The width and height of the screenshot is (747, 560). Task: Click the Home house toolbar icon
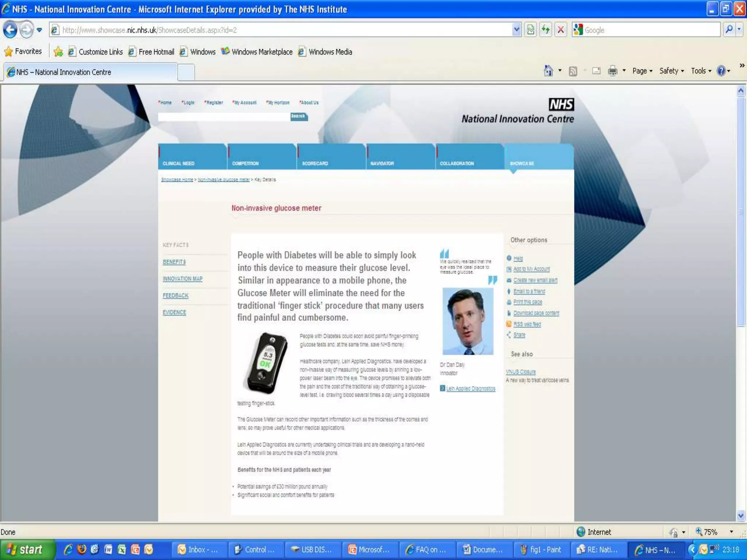coord(548,71)
